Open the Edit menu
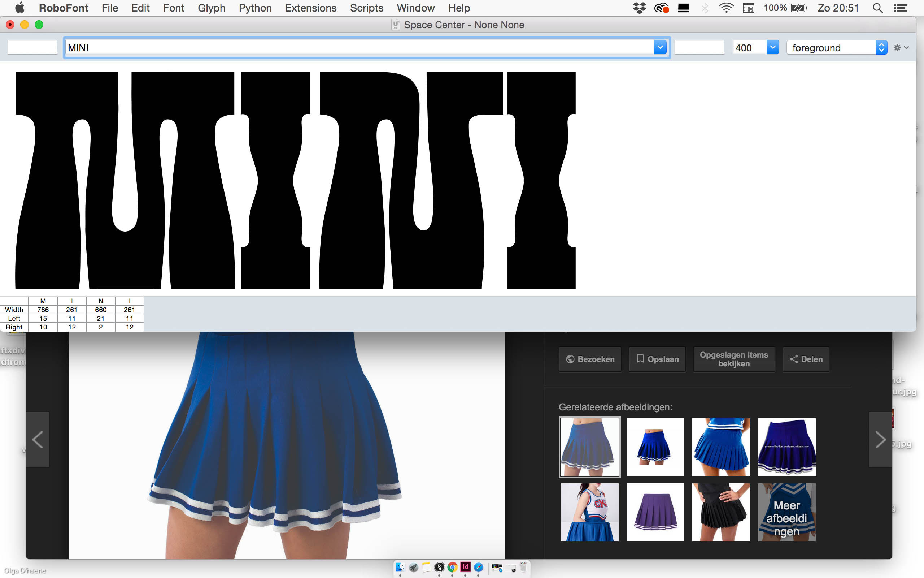The image size is (924, 578). click(x=140, y=8)
